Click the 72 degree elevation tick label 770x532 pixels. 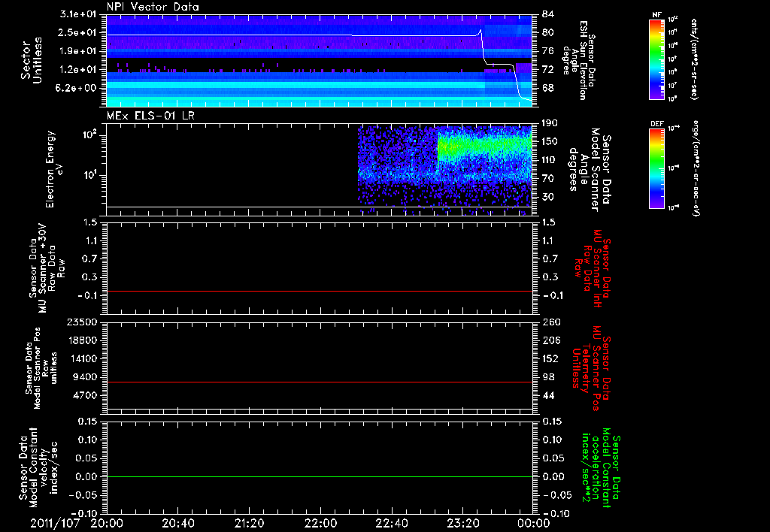point(548,70)
